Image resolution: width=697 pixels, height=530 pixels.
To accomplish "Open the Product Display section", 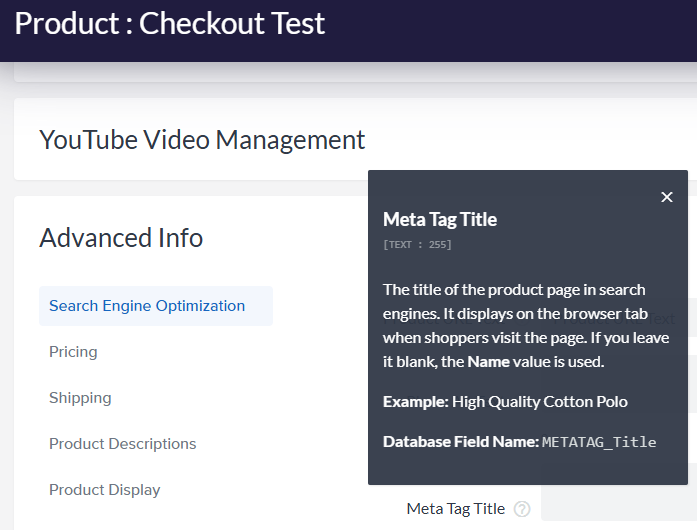I will point(104,490).
